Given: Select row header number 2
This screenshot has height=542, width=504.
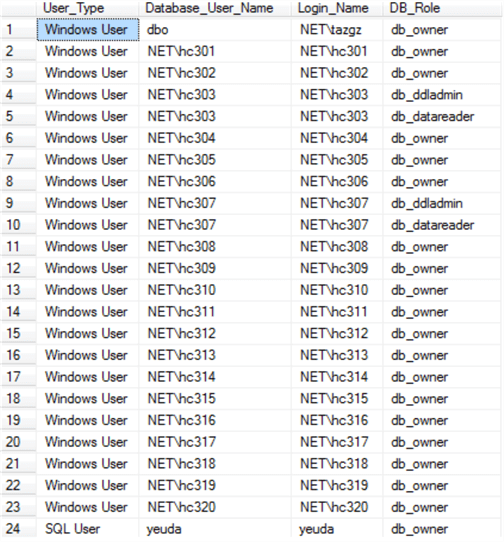Looking at the screenshot, I should point(18,52).
